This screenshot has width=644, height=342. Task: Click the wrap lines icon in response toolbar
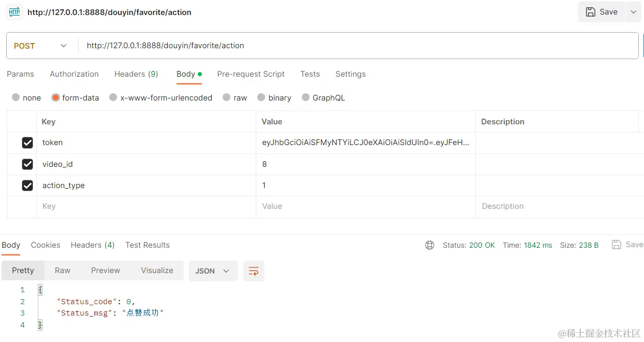(x=254, y=271)
